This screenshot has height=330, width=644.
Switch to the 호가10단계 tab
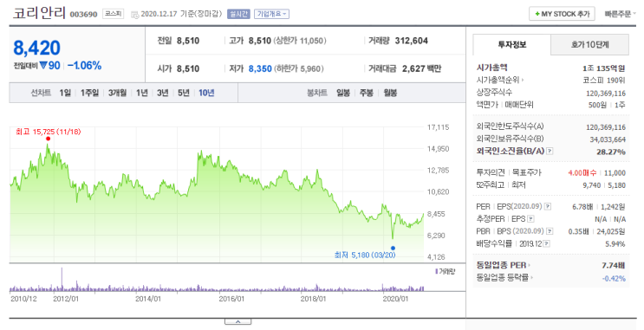click(589, 45)
